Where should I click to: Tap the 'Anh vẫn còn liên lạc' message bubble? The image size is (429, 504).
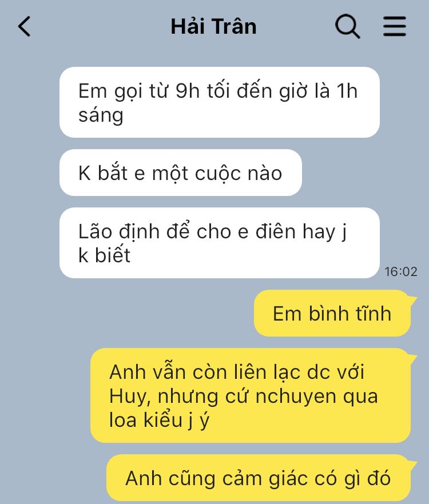tap(251, 395)
